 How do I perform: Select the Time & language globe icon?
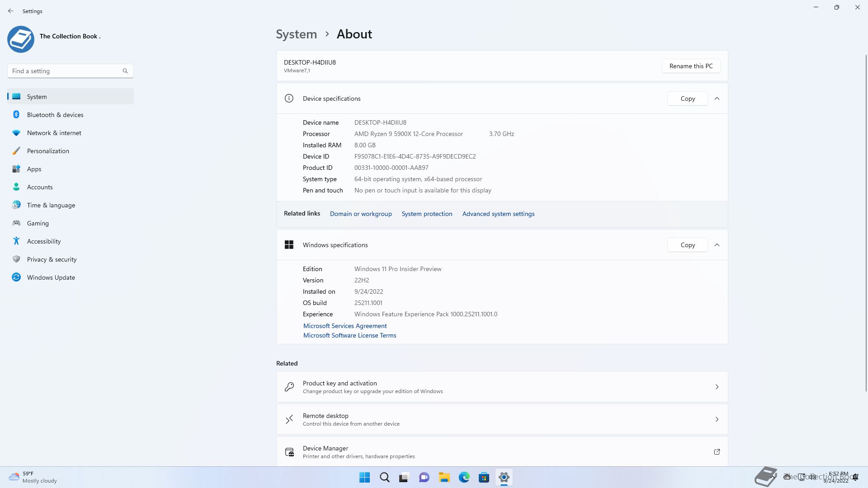[16, 205]
